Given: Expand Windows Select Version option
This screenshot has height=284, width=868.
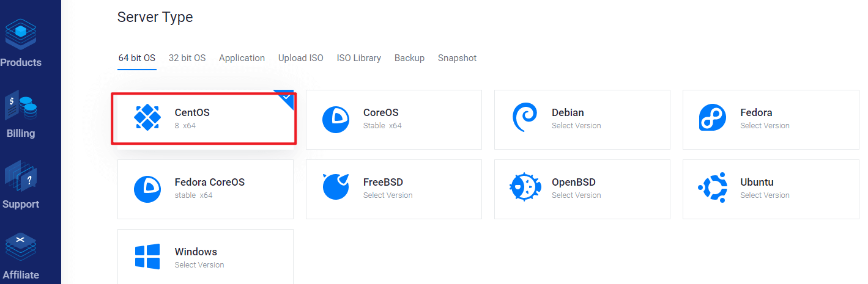Looking at the screenshot, I should tap(199, 265).
